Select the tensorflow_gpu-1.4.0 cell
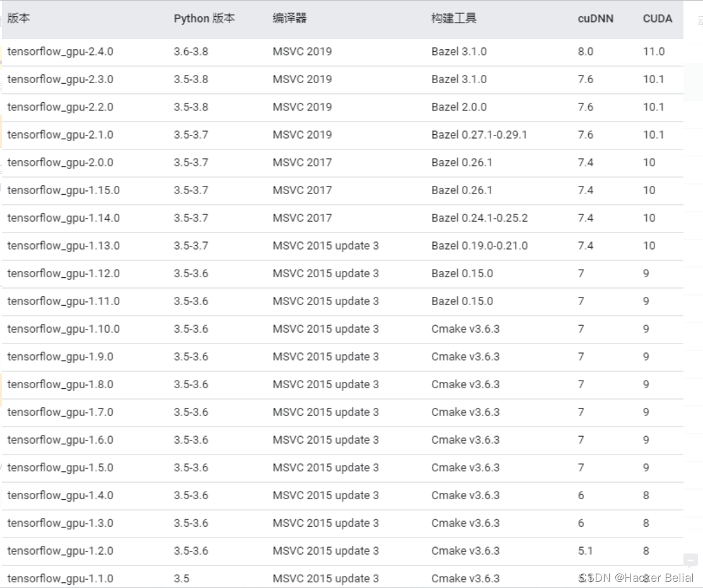 (60, 496)
